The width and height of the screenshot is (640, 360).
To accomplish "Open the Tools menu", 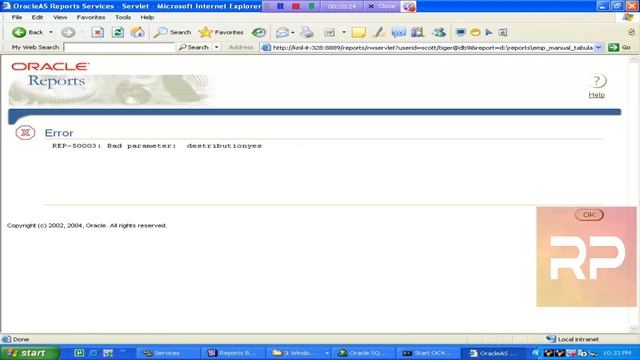I will [123, 18].
